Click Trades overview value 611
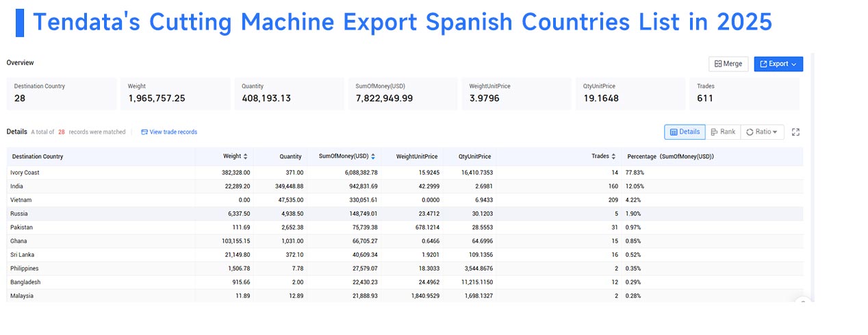 (x=705, y=99)
